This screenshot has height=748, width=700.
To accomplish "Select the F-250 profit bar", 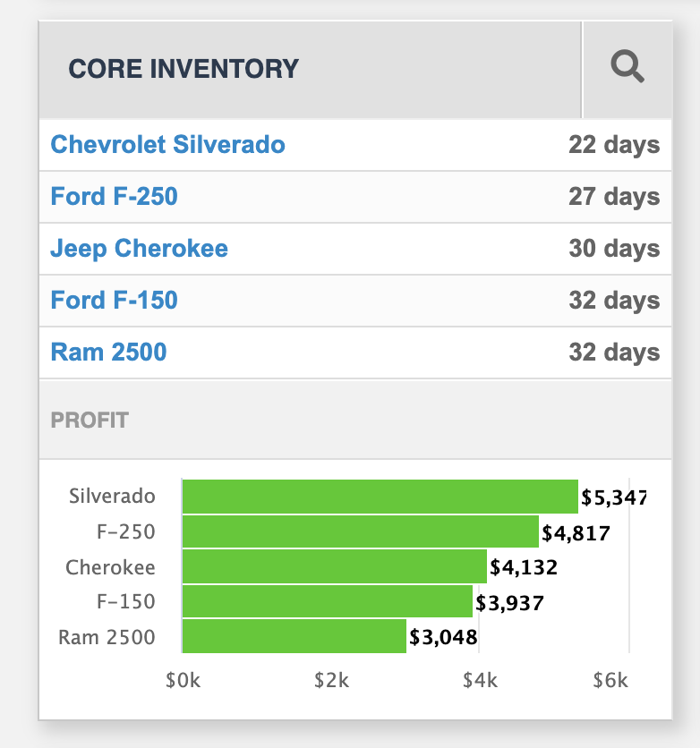I will (x=360, y=532).
